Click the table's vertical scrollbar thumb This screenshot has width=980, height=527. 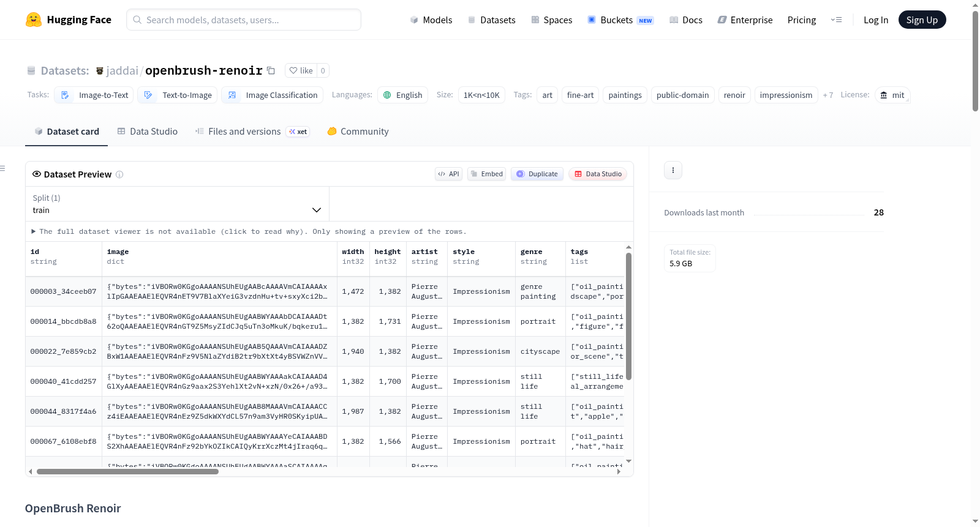628,316
